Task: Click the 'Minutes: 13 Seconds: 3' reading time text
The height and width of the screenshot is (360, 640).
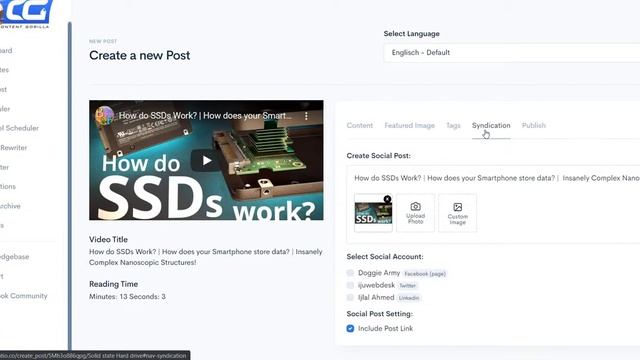Action: pyautogui.click(x=127, y=296)
